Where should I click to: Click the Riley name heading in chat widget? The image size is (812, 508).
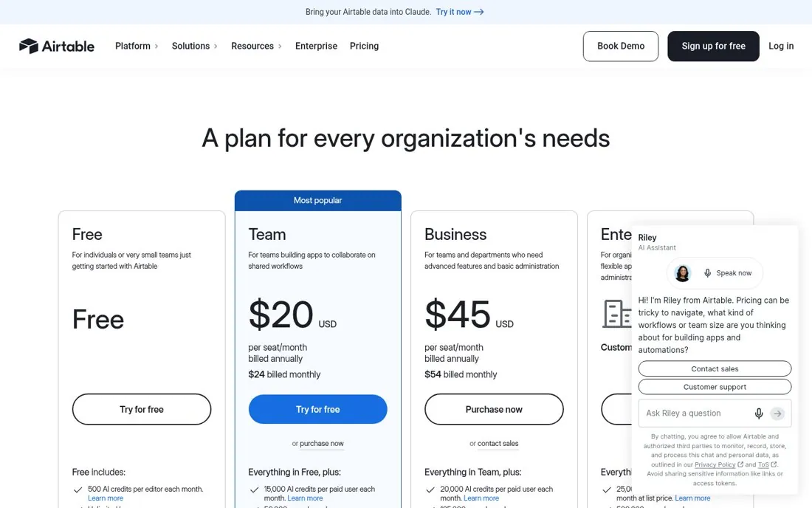[x=647, y=238]
